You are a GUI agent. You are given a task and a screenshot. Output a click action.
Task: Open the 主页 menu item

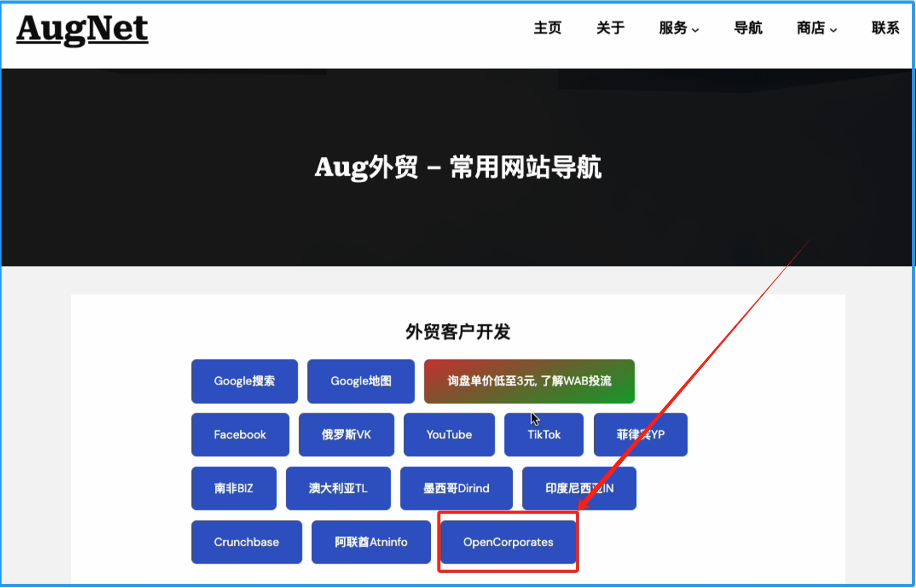coord(547,27)
